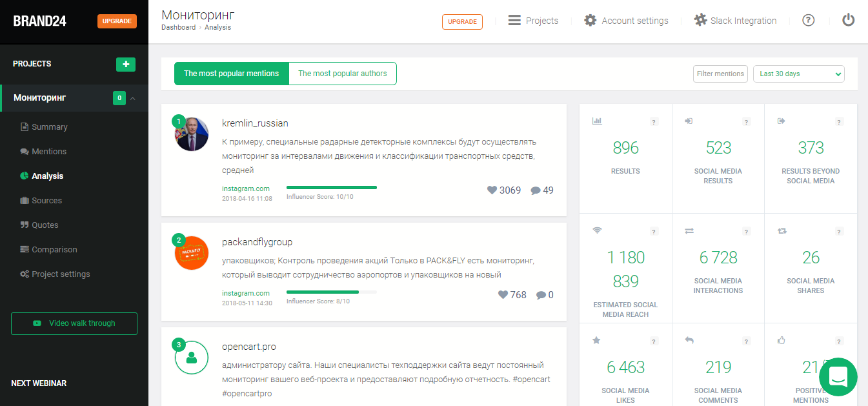Open opencart.pro placeholder avatar
Image resolution: width=868 pixels, height=406 pixels.
[192, 358]
